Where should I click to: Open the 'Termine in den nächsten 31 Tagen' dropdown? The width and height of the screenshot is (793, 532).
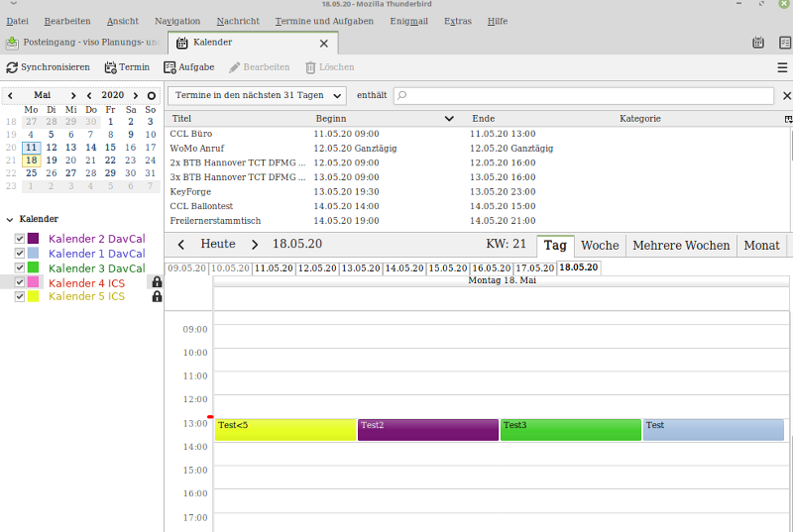pyautogui.click(x=257, y=95)
